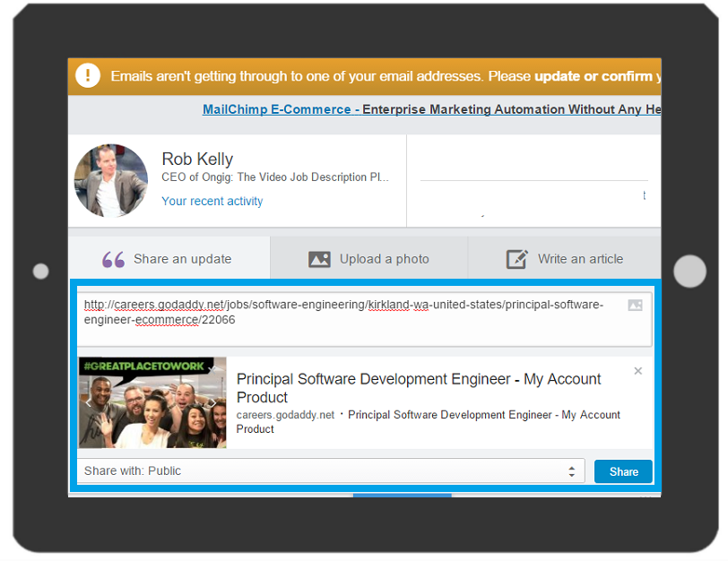This screenshot has width=728, height=561.
Task: Select the Upload a photo tab
Action: (369, 258)
